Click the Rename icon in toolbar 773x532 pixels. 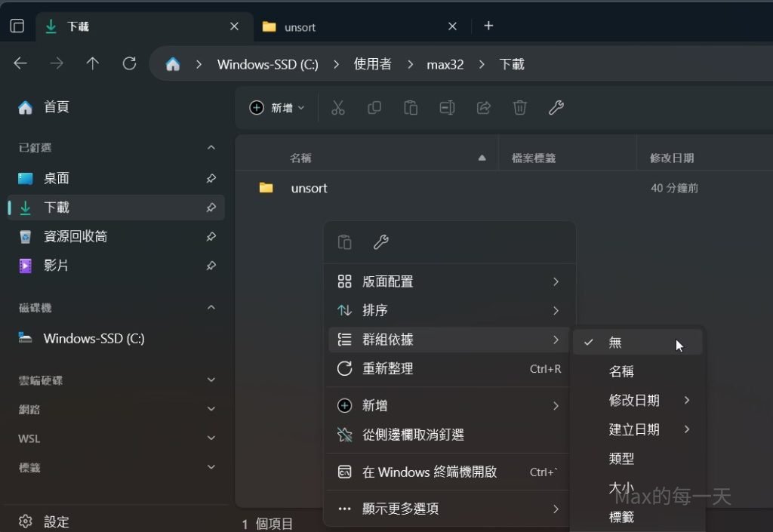click(447, 108)
